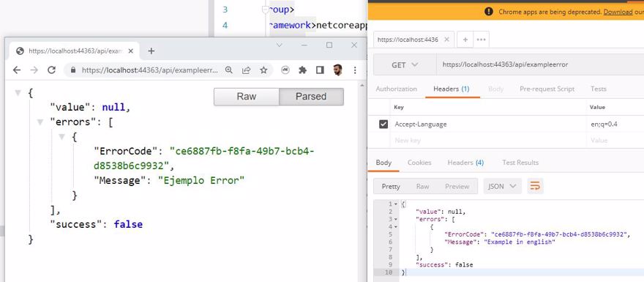
Task: Select Postman Headers (1) request tab
Action: click(452, 89)
